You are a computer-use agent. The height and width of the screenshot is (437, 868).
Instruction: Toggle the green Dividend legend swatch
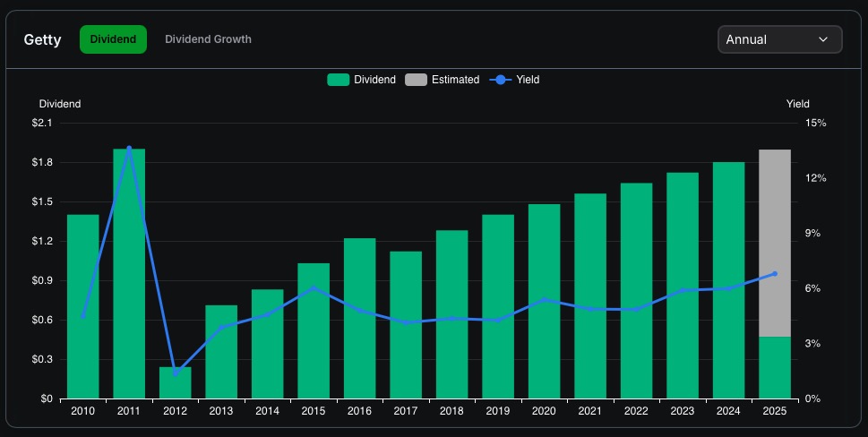pyautogui.click(x=339, y=80)
